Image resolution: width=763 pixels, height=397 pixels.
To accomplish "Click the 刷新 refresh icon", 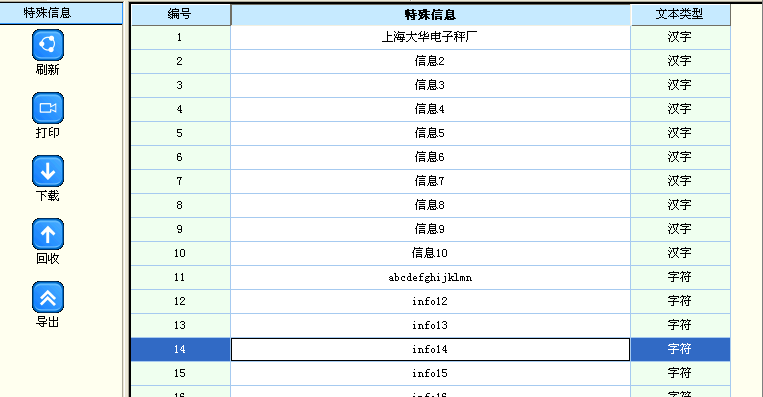I will (x=48, y=45).
